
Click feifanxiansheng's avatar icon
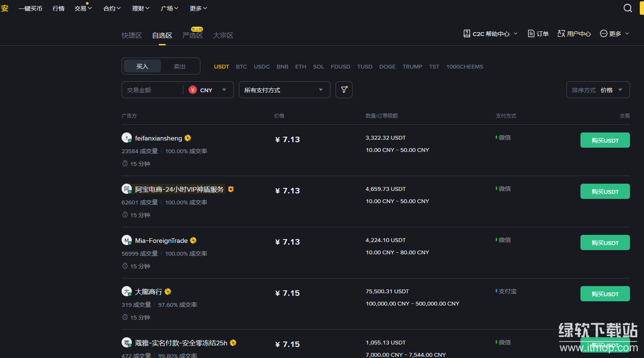tap(127, 138)
